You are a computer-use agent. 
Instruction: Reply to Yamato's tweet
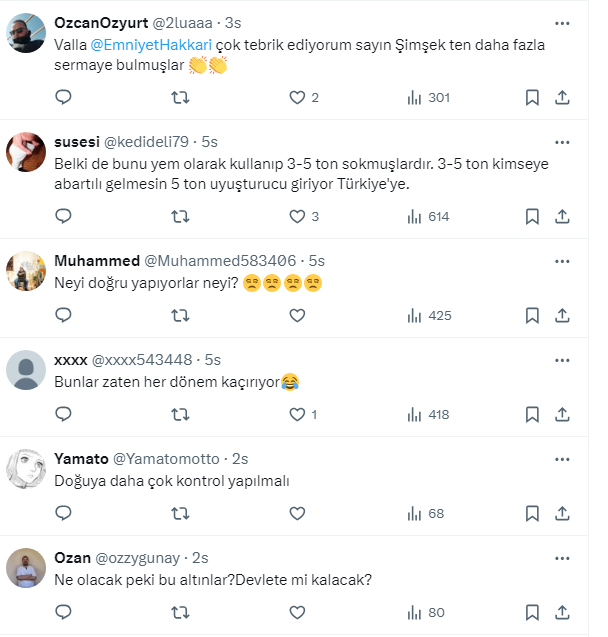click(x=63, y=513)
